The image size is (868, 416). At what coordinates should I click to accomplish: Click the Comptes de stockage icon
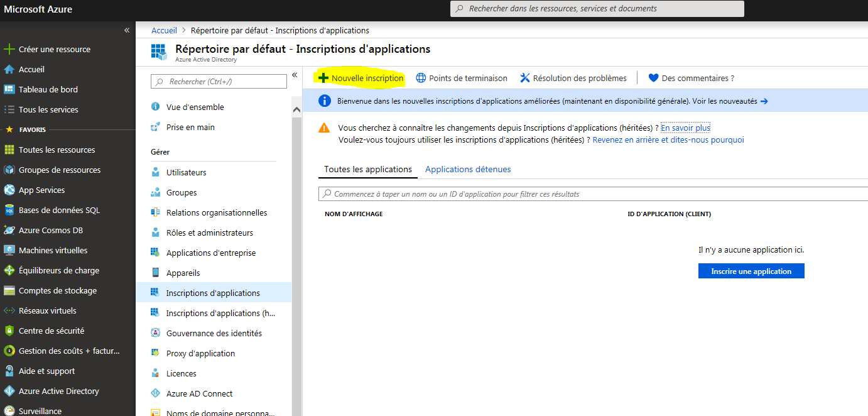(9, 290)
